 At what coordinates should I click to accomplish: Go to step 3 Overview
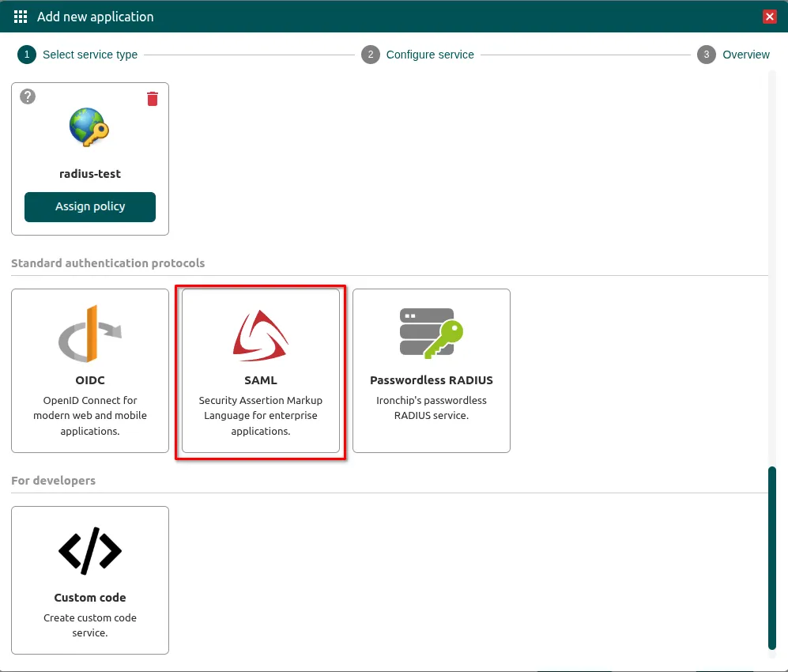pos(733,55)
